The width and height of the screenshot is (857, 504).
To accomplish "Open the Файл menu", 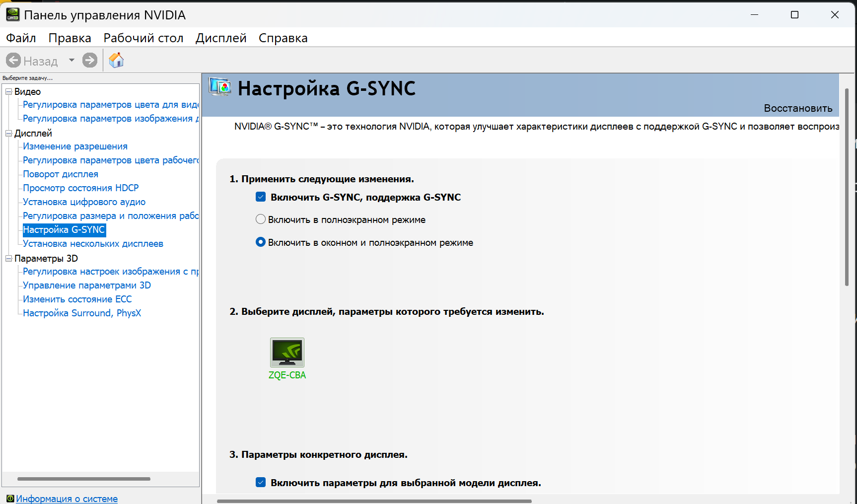I will coord(21,38).
